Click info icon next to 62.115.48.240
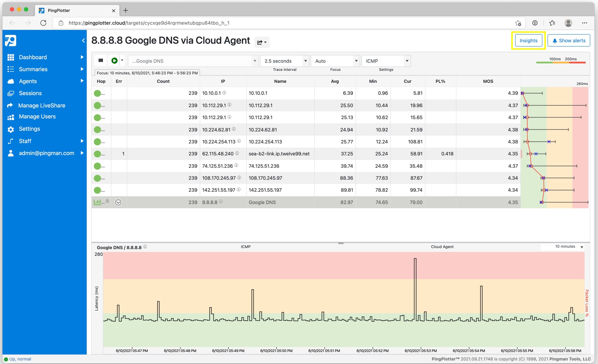Screen dimensions: 598x364 pyautogui.click(x=237, y=153)
